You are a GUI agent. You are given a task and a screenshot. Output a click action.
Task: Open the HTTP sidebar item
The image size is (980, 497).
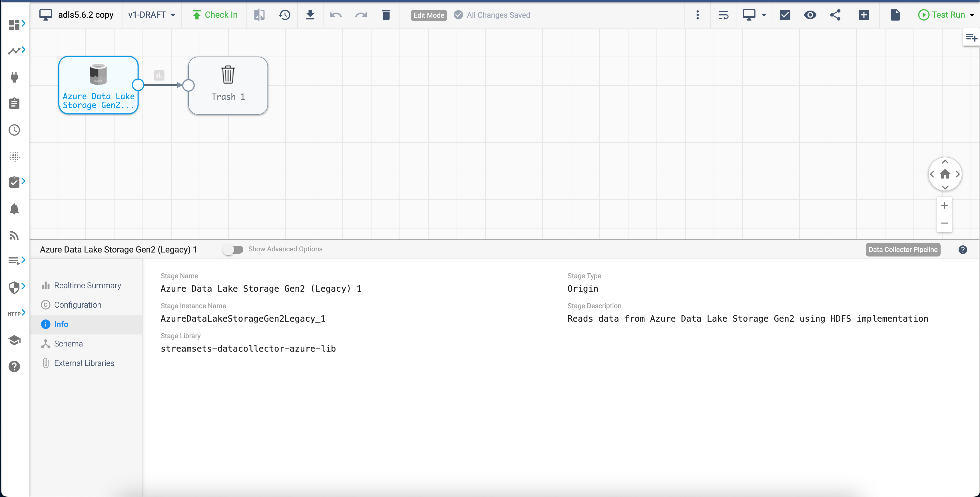(15, 314)
